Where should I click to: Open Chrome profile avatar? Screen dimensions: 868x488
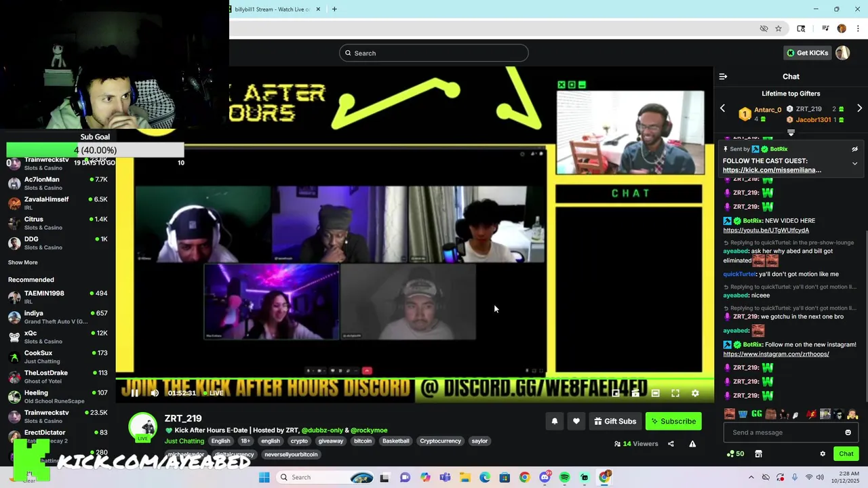(842, 28)
